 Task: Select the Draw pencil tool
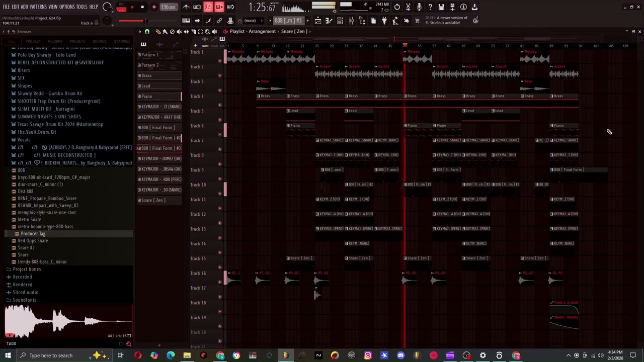[158, 31]
